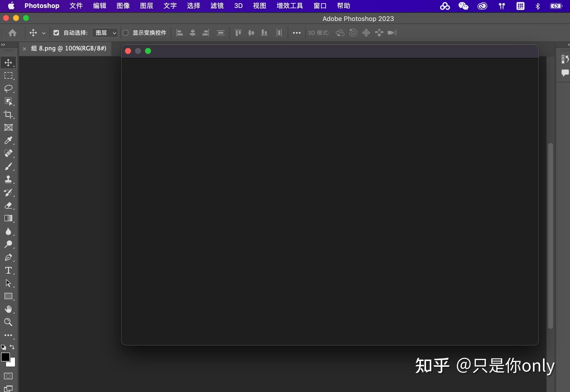Select the Crop tool
This screenshot has height=392, width=570.
point(8,114)
